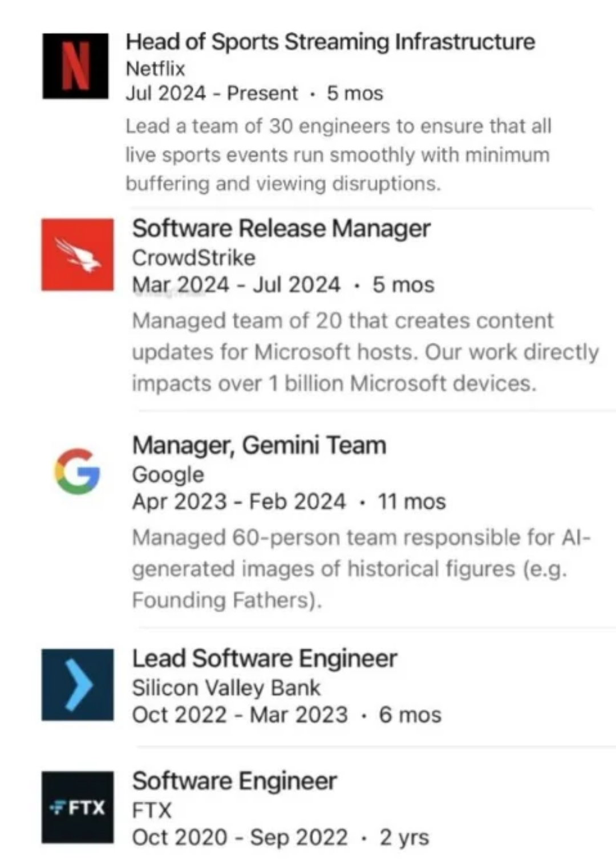Click the Software Engineer job title
Screen dimensions: 616x865
coord(234,781)
